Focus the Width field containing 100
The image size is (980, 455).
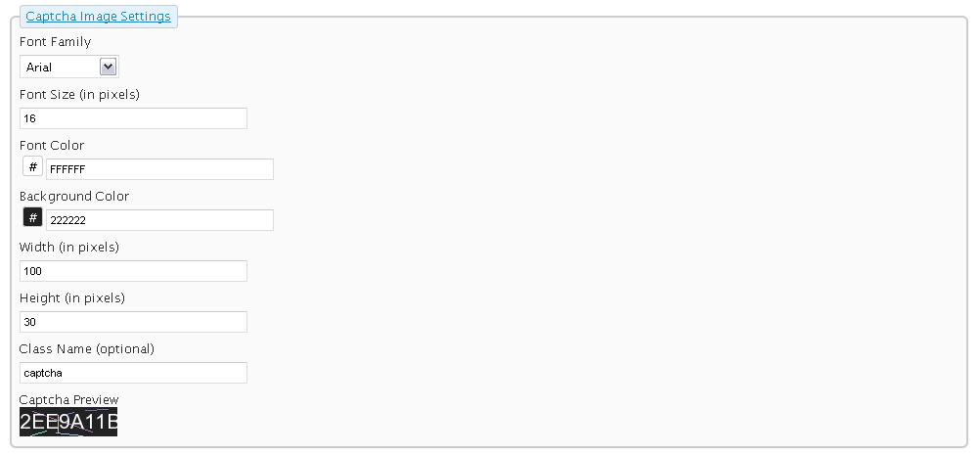coord(133,271)
